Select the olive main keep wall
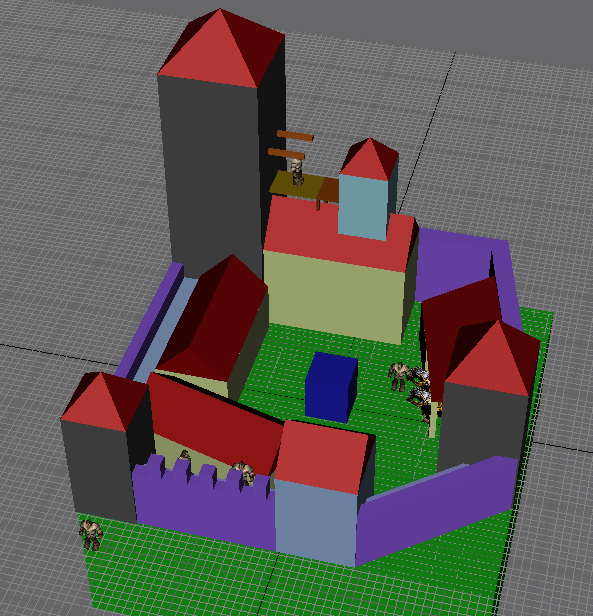This screenshot has width=593, height=616. (x=336, y=299)
